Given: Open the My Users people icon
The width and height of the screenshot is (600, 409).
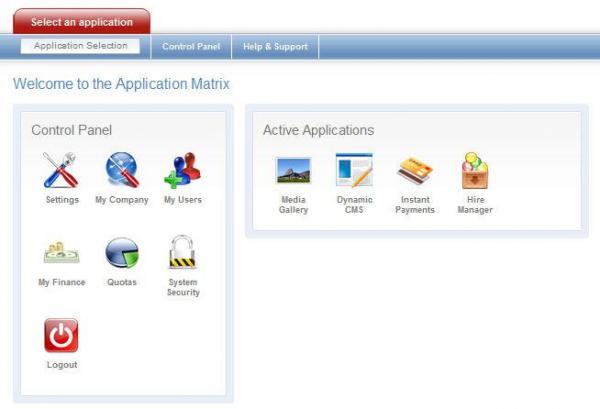Looking at the screenshot, I should coord(182,171).
